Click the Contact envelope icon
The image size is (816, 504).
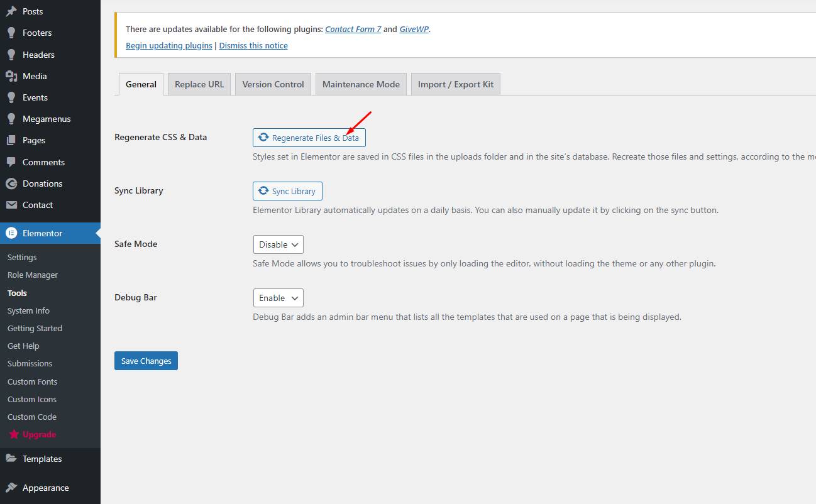tap(11, 205)
